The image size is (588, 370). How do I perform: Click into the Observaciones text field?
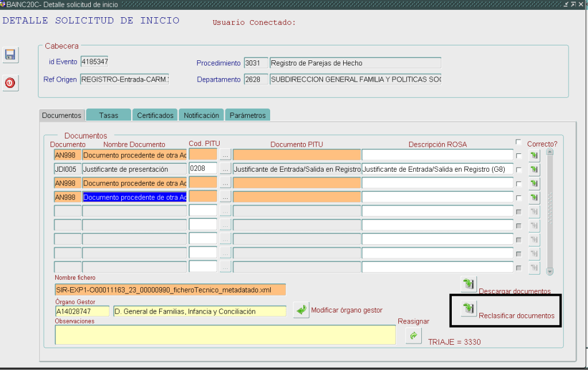pos(225,334)
